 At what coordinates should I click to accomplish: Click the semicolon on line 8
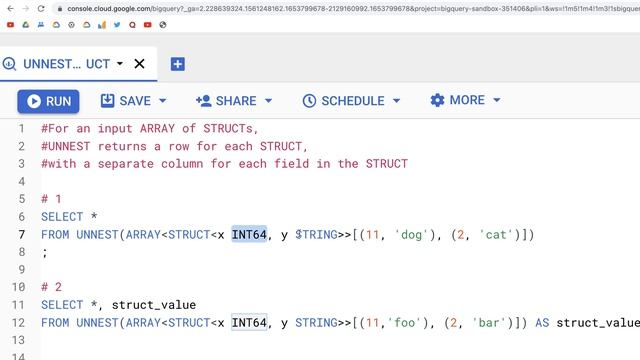tap(44, 253)
